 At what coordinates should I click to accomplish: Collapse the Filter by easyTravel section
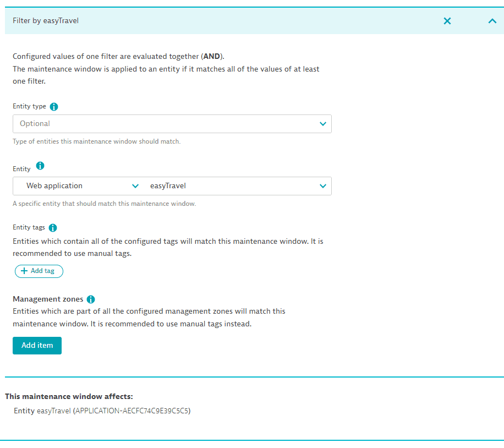[492, 21]
